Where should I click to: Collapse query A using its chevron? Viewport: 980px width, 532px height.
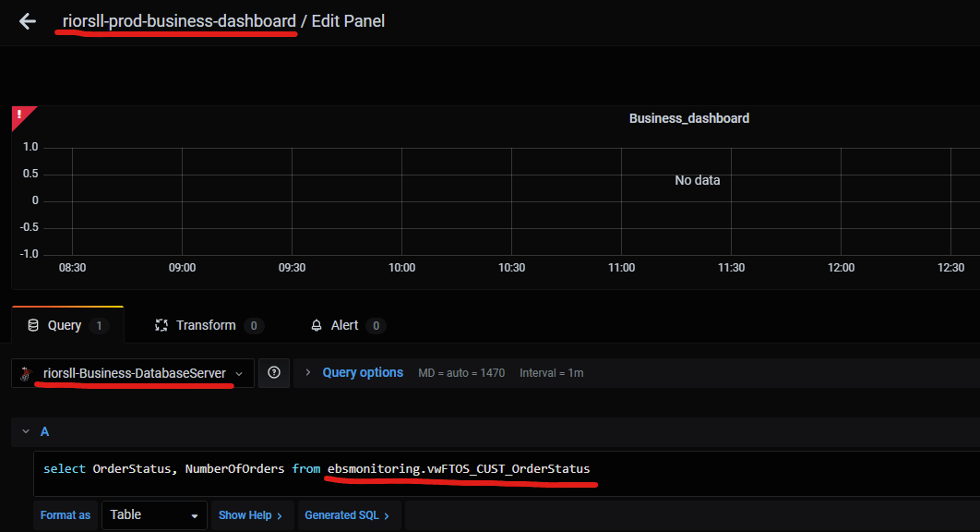pos(25,432)
